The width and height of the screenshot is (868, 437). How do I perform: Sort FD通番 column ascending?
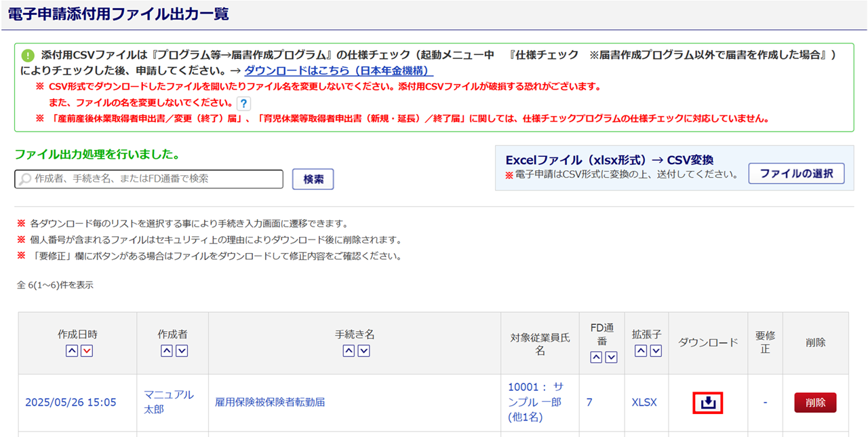[596, 358]
